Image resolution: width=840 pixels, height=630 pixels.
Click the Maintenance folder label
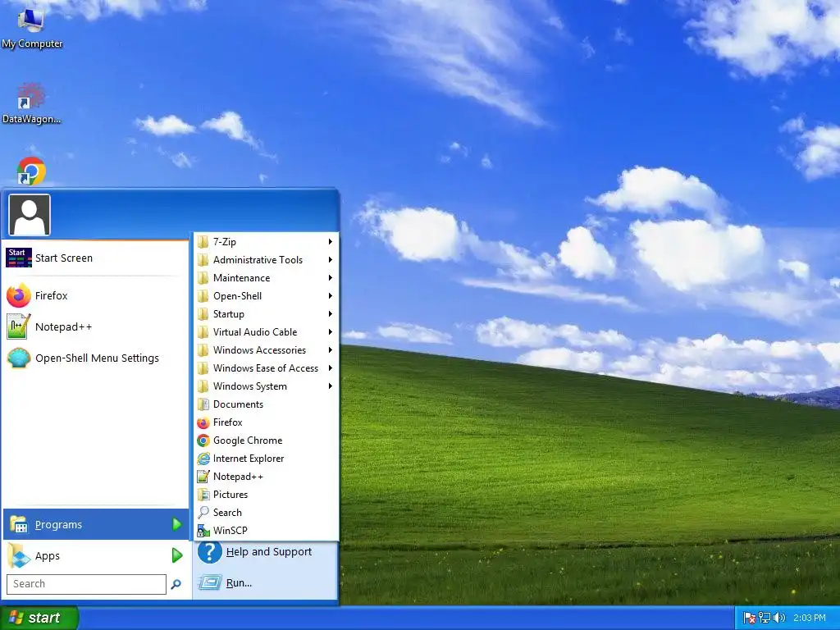[x=242, y=278]
